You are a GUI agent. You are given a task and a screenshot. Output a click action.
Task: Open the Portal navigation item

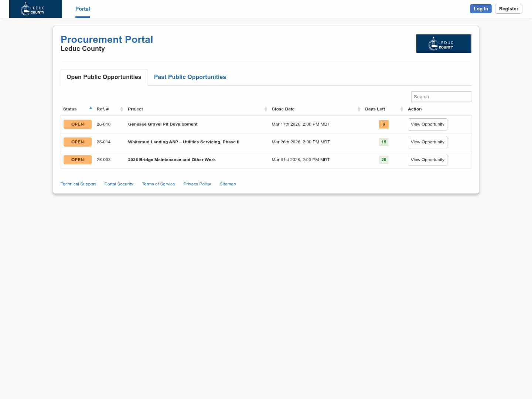[82, 8]
